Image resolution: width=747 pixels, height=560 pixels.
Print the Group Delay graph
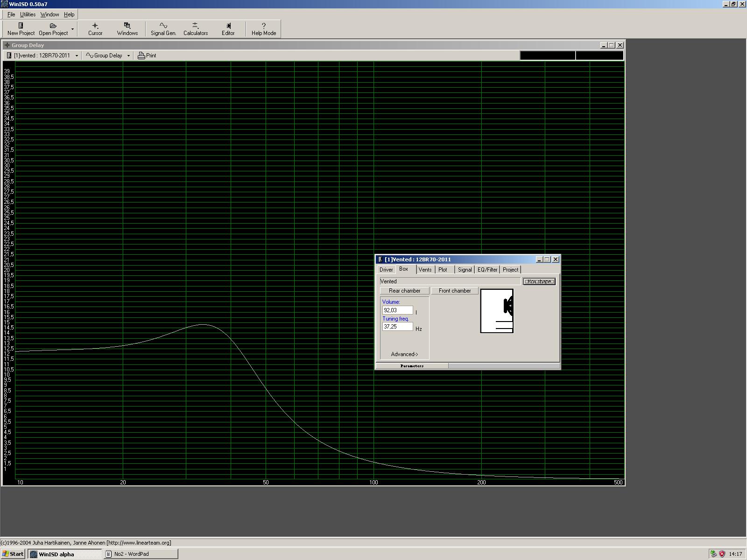pyautogui.click(x=147, y=56)
